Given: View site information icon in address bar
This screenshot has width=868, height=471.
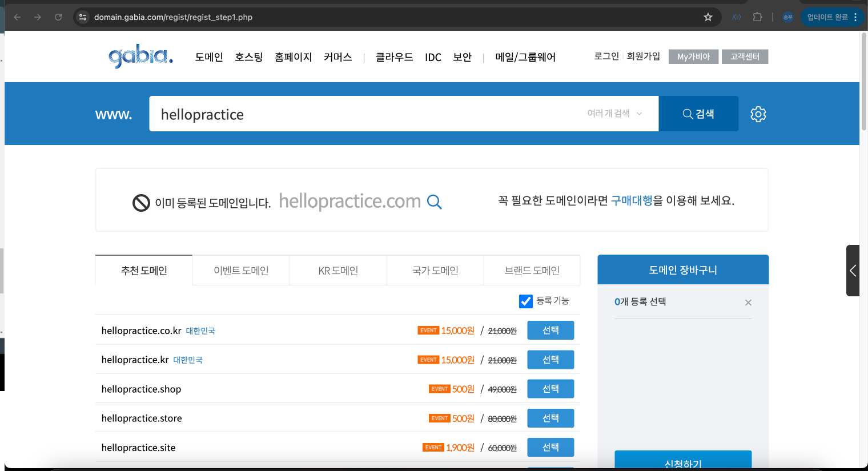Looking at the screenshot, I should (83, 17).
